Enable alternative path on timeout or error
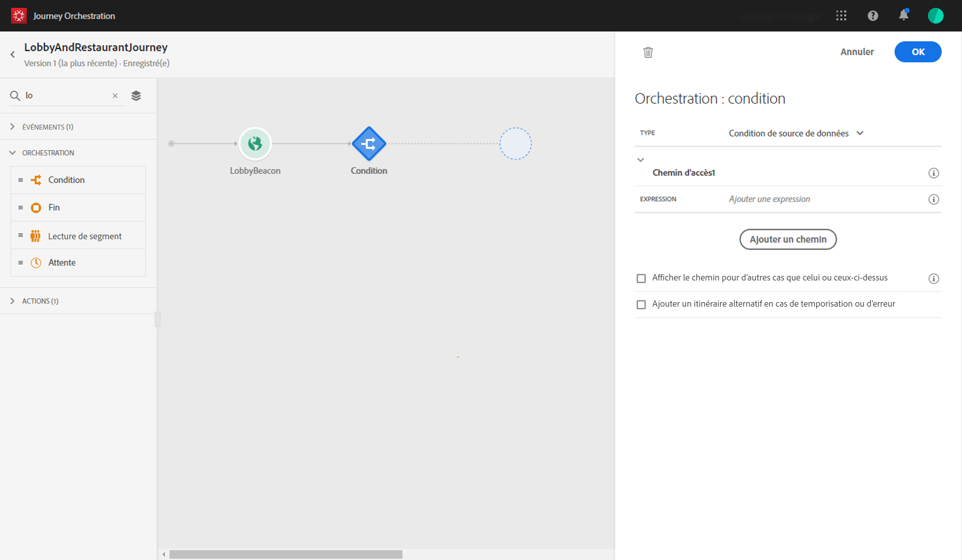This screenshot has width=962, height=560. (x=641, y=304)
